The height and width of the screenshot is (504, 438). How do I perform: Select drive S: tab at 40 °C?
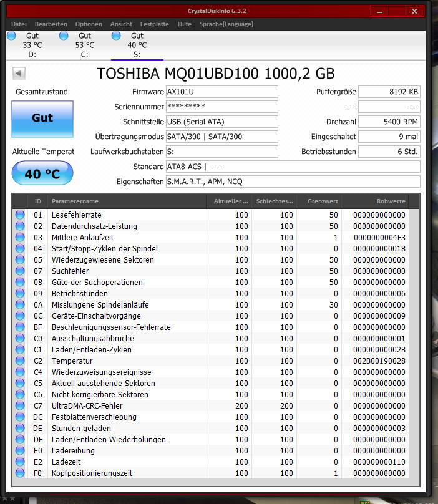coord(137,45)
